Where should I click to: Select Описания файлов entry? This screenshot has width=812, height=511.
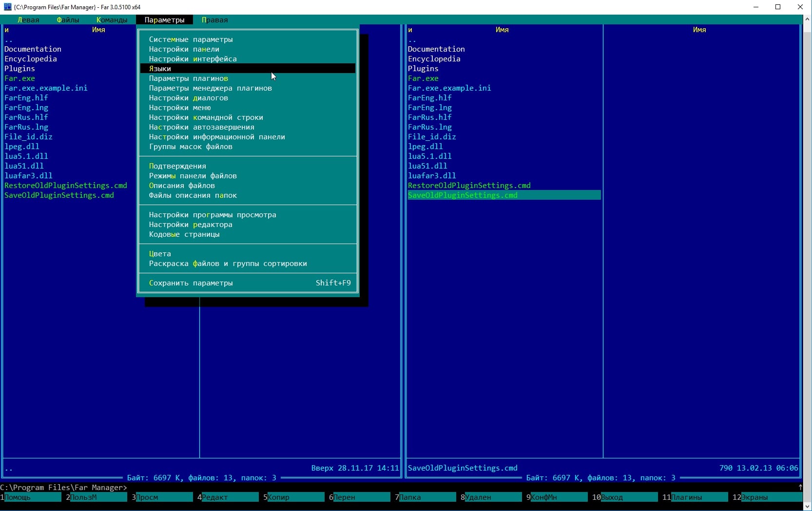pos(248,186)
